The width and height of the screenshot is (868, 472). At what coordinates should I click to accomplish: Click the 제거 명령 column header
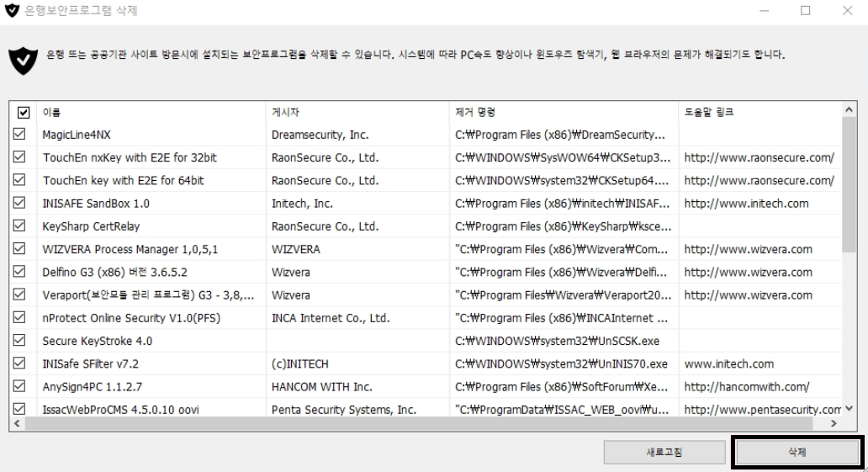pyautogui.click(x=564, y=113)
